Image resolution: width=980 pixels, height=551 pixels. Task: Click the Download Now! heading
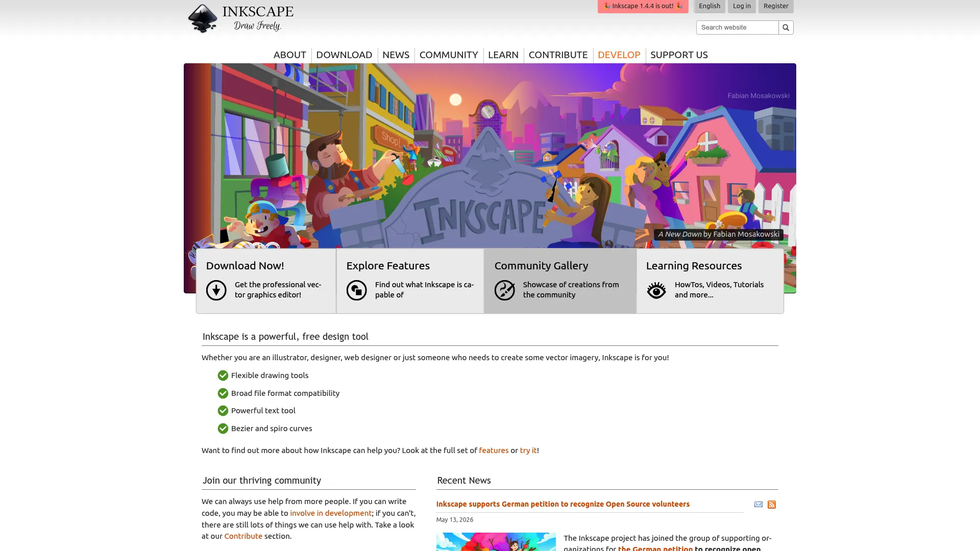point(245,266)
